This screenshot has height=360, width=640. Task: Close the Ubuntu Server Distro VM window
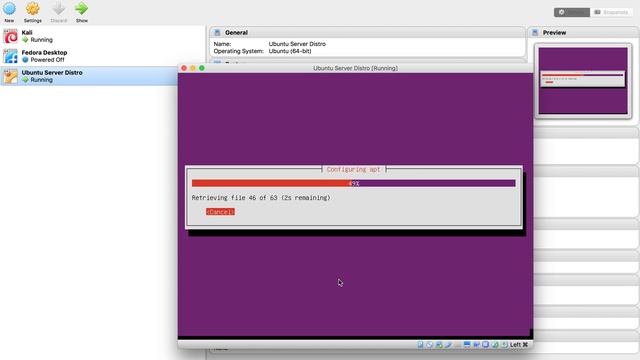tap(184, 68)
